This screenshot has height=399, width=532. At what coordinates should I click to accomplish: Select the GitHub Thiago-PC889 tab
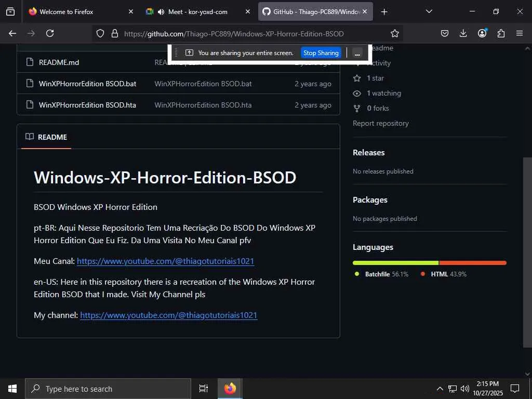(315, 11)
